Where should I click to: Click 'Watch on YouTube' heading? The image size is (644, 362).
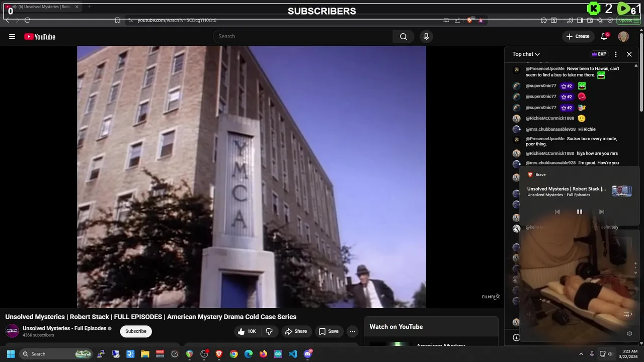tap(396, 327)
